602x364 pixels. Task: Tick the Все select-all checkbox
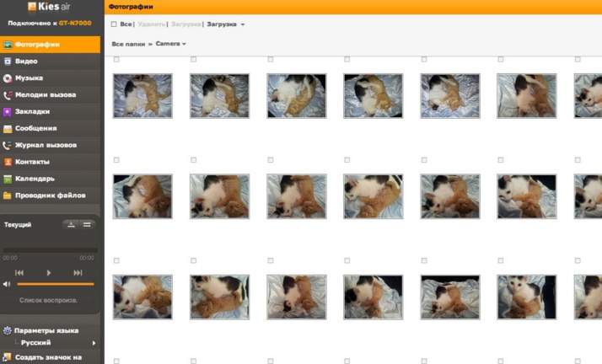[x=114, y=24]
